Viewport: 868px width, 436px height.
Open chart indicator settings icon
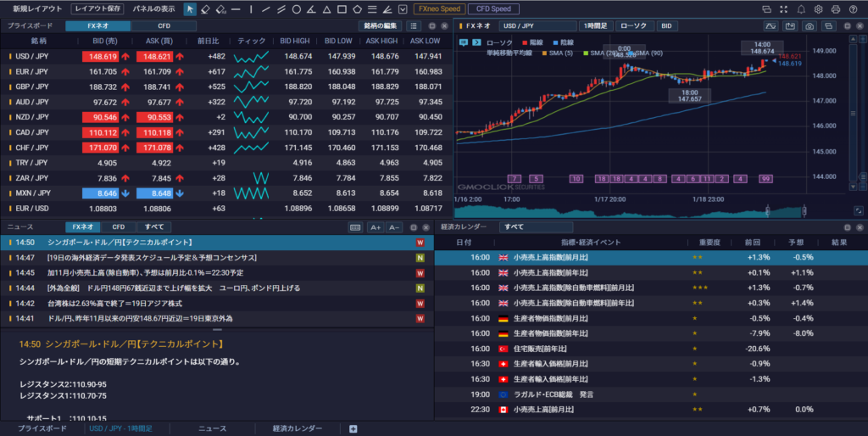[771, 26]
